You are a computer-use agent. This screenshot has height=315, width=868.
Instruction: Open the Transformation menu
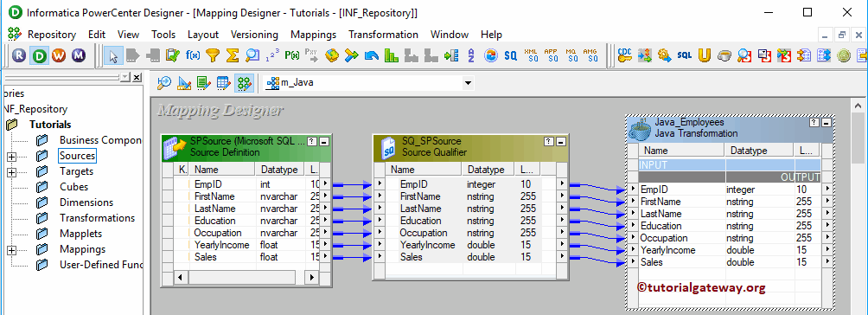click(x=383, y=35)
